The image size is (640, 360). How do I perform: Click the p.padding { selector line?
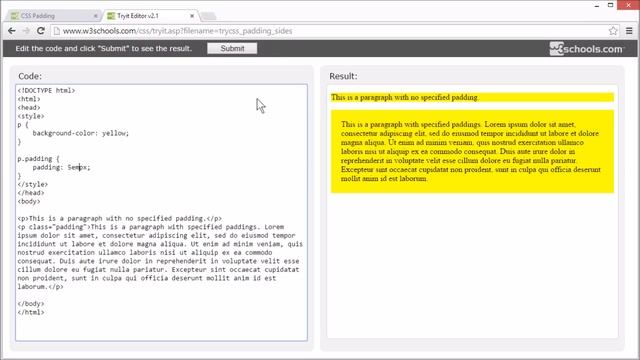pos(38,159)
